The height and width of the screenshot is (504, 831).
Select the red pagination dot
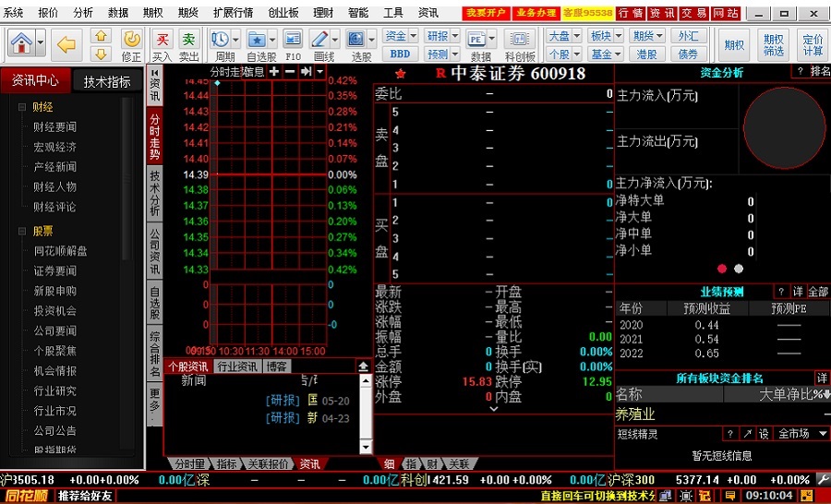coord(722,269)
